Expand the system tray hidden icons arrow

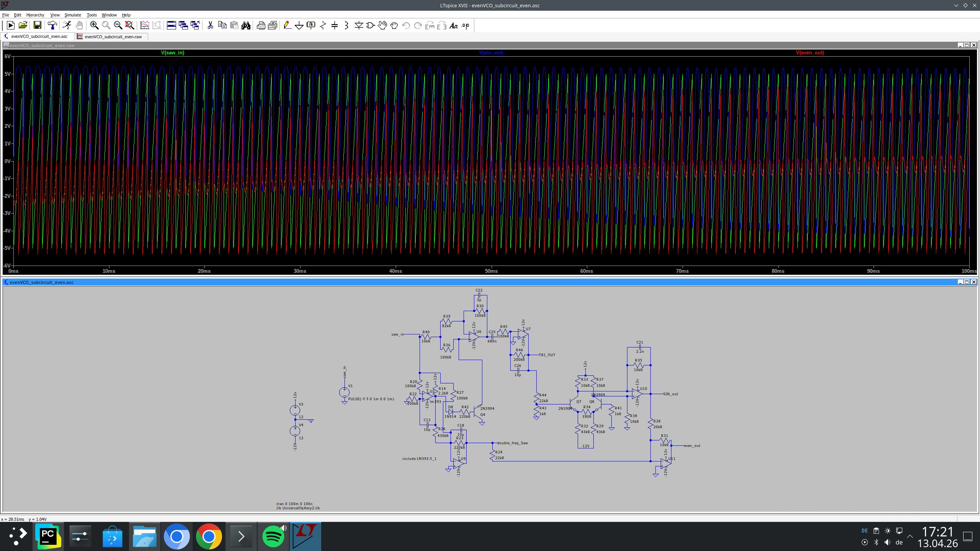pyautogui.click(x=910, y=536)
